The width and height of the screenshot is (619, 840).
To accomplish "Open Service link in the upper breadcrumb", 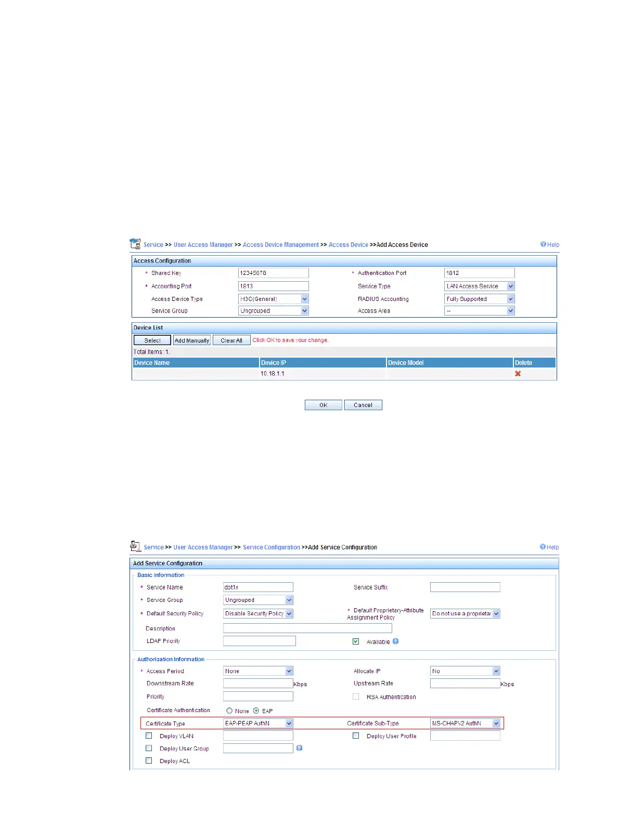I will [x=153, y=245].
